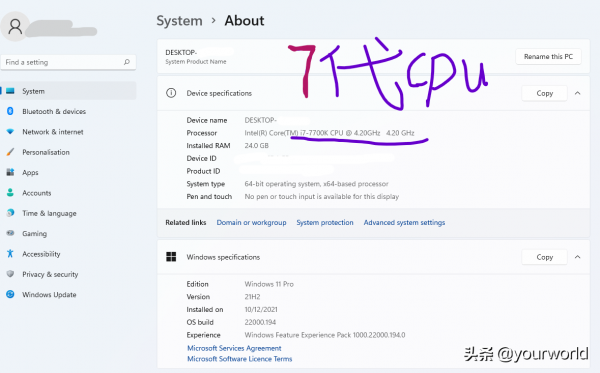600x373 pixels.
Task: Click the info icon beside Device specifications
Action: 171,93
